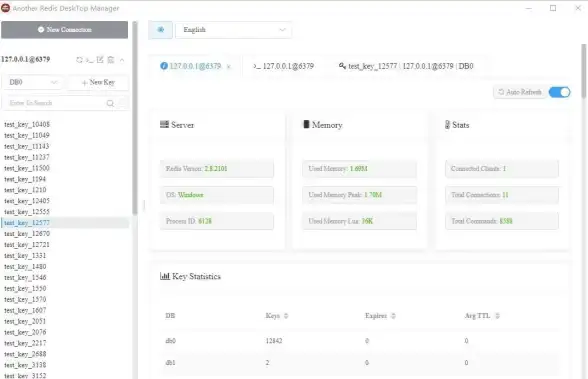Select test_key_11143 in key list

click(x=27, y=146)
